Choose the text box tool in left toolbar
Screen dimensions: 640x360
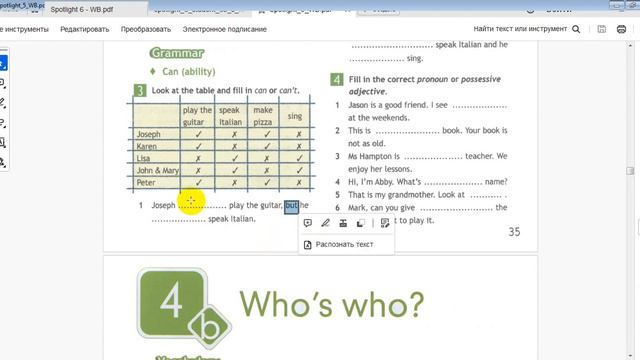pyautogui.click(x=2, y=143)
